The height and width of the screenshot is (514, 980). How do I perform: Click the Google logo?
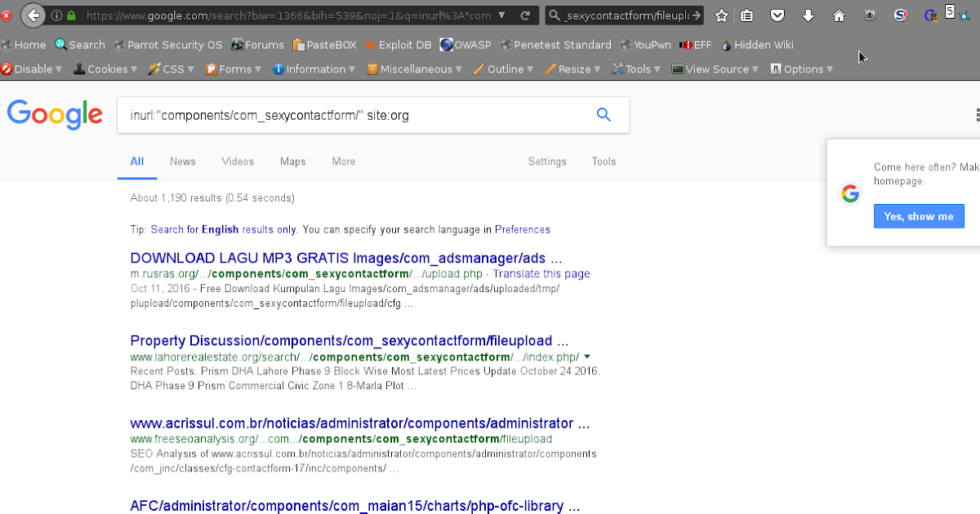point(55,114)
